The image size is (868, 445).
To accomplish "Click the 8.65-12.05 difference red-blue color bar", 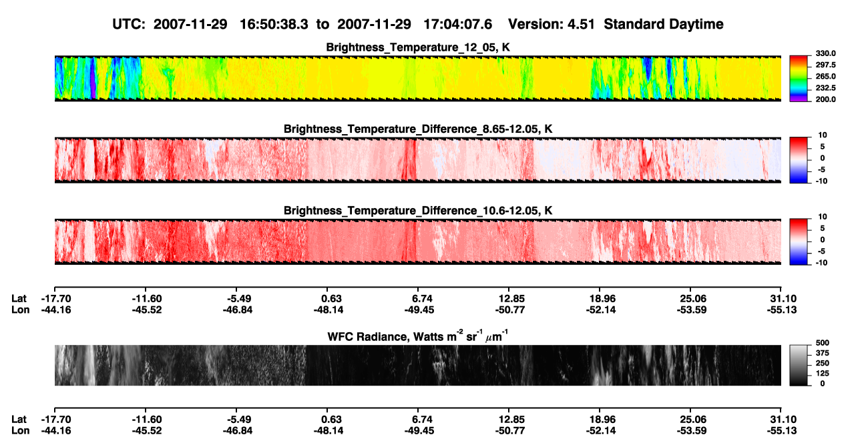I will pos(799,160).
